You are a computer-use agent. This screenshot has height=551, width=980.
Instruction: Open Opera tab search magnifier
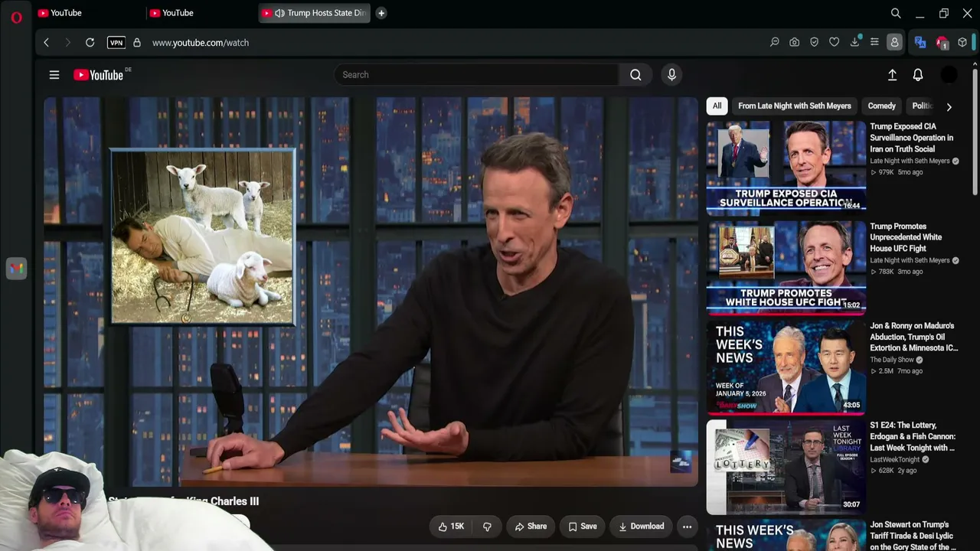point(896,13)
